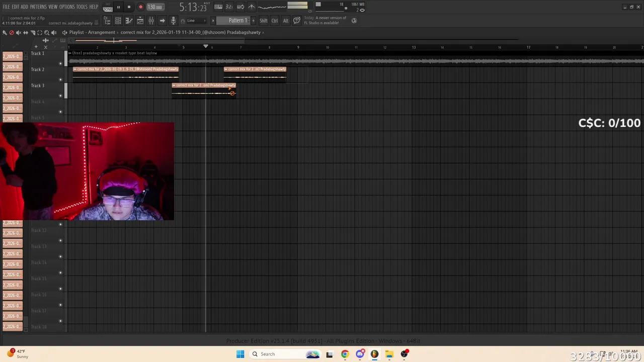This screenshot has height=362, width=644.
Task: Click the Shift button
Action: point(264,21)
